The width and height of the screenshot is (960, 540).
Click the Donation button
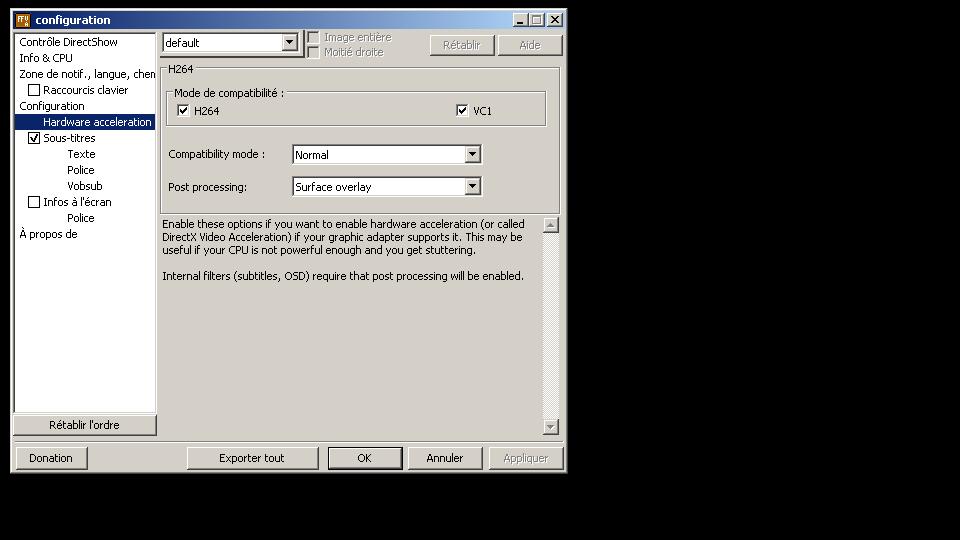click(x=51, y=458)
